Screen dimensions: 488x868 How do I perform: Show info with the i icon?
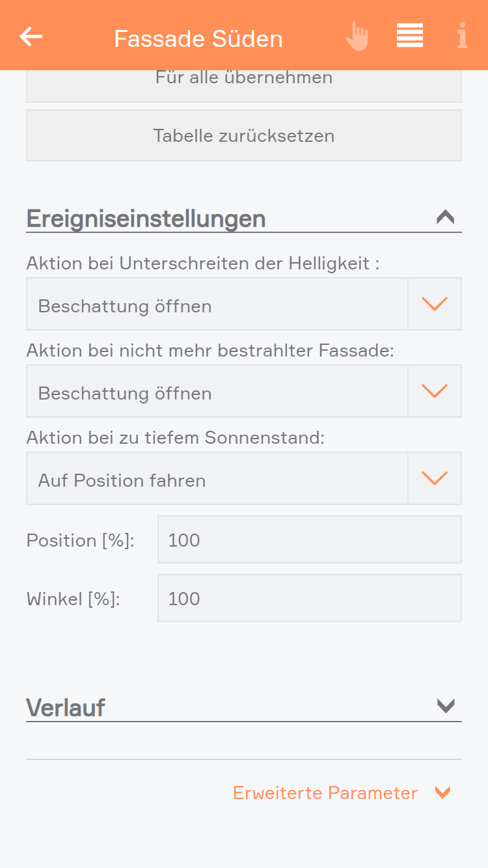click(x=462, y=36)
